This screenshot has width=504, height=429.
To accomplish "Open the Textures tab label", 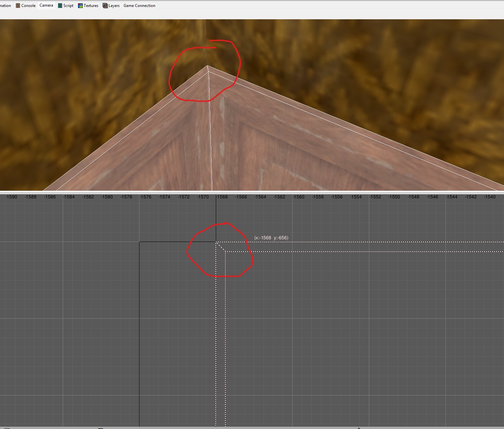I will pyautogui.click(x=91, y=6).
